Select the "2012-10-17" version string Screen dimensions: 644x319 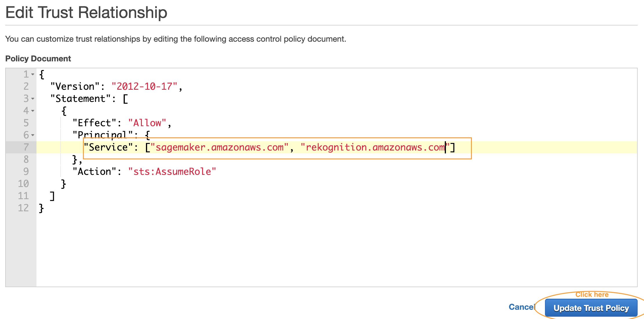144,87
